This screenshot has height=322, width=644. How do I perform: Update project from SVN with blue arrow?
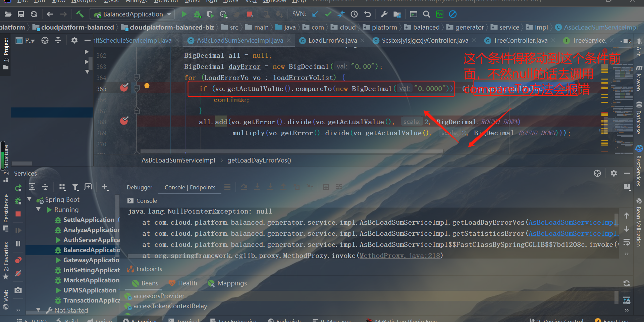click(x=315, y=14)
